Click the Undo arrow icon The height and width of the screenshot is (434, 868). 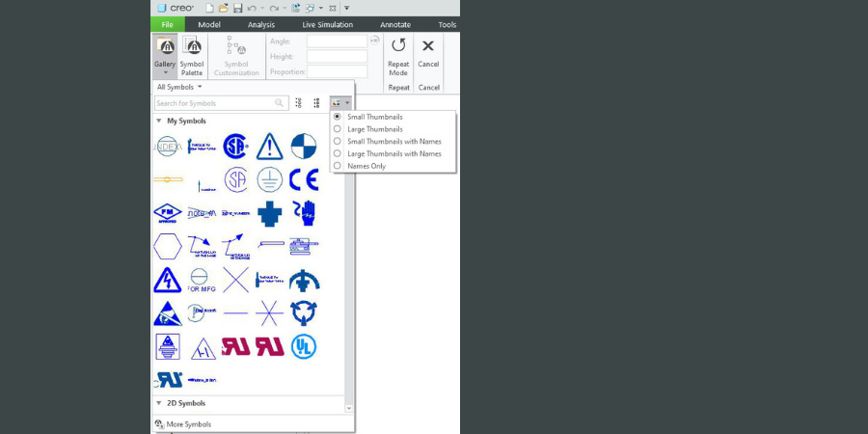(x=252, y=8)
